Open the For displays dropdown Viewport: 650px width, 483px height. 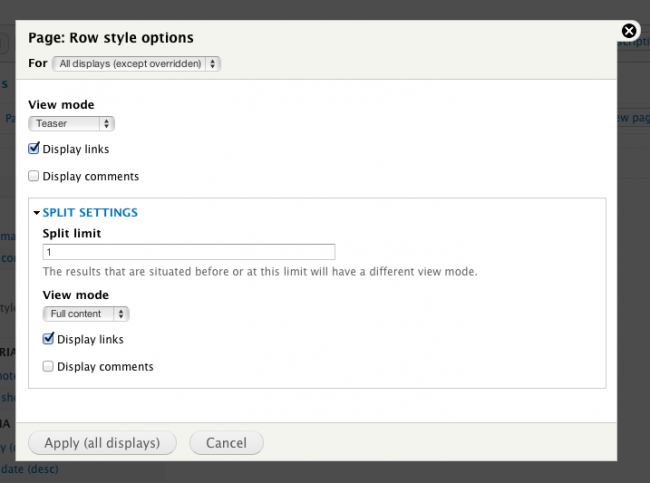click(136, 63)
